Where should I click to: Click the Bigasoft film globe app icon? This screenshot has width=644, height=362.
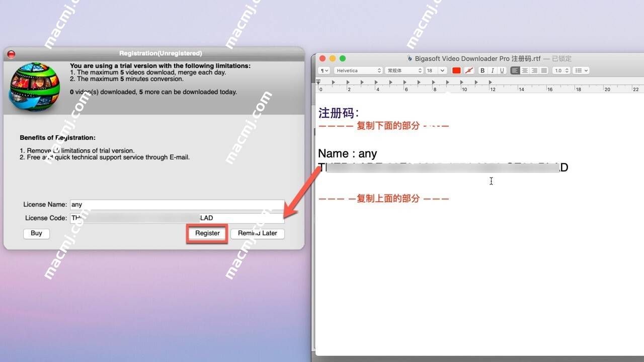coord(34,87)
